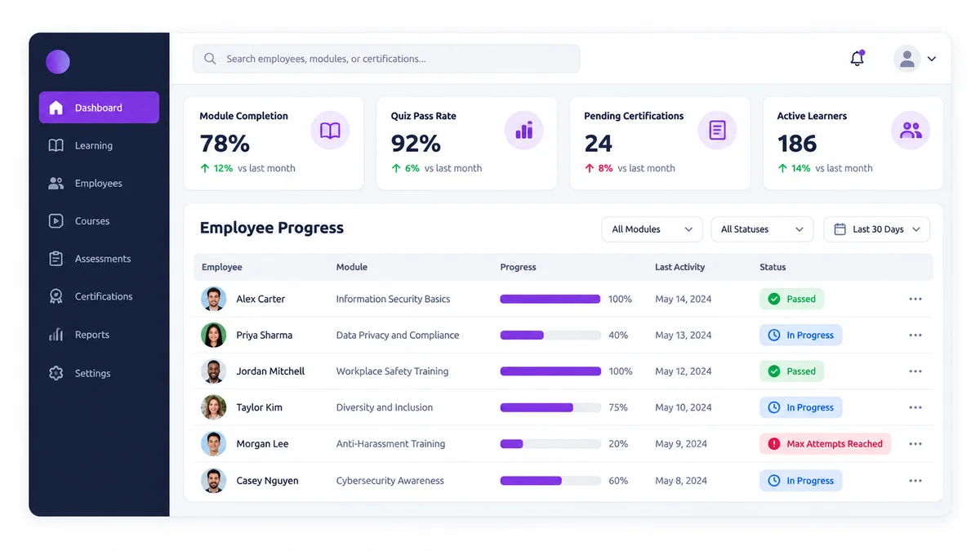The width and height of the screenshot is (980, 551).
Task: Click Alex Carter's avatar photo
Action: (213, 299)
